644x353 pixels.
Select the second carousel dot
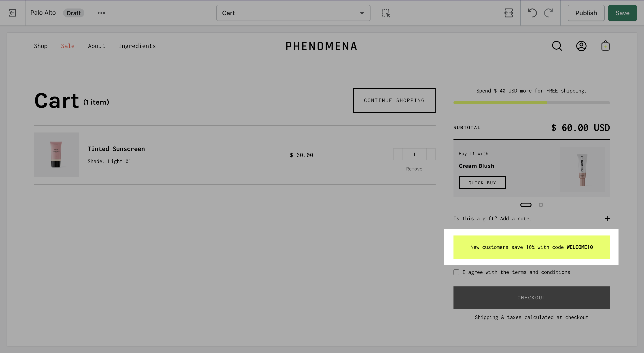tap(541, 205)
